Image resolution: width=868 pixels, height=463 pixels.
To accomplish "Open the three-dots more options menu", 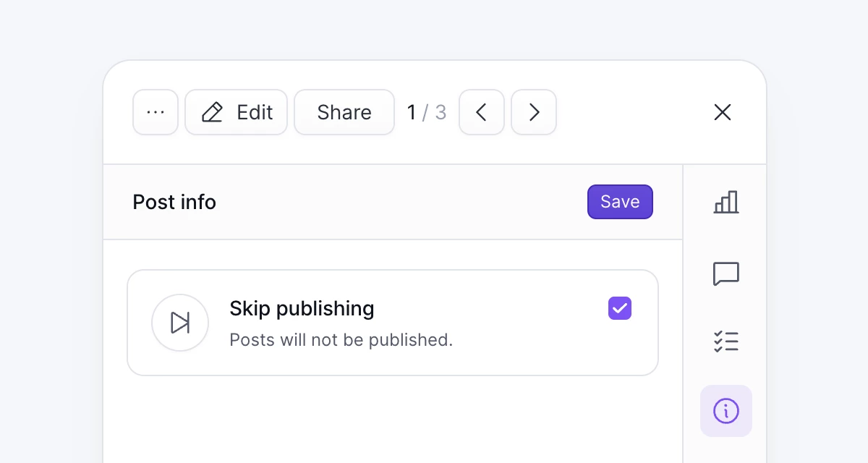I will pos(156,112).
